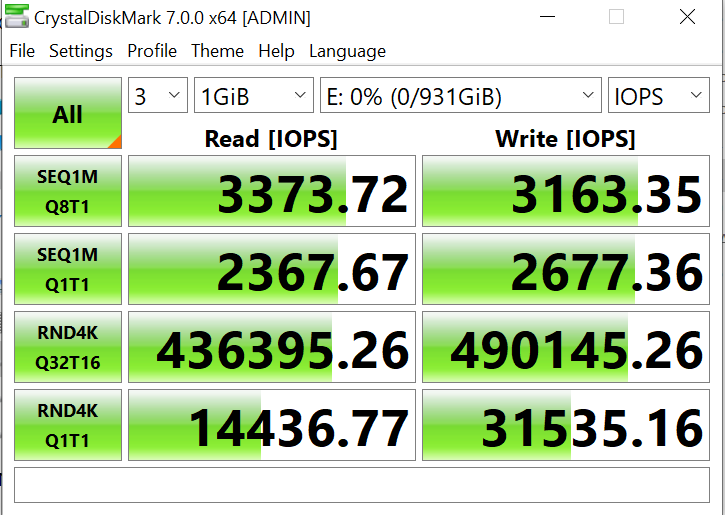Start the RND4K Q1T1 benchmark
Screen dimensions: 725x515
pyautogui.click(x=68, y=425)
